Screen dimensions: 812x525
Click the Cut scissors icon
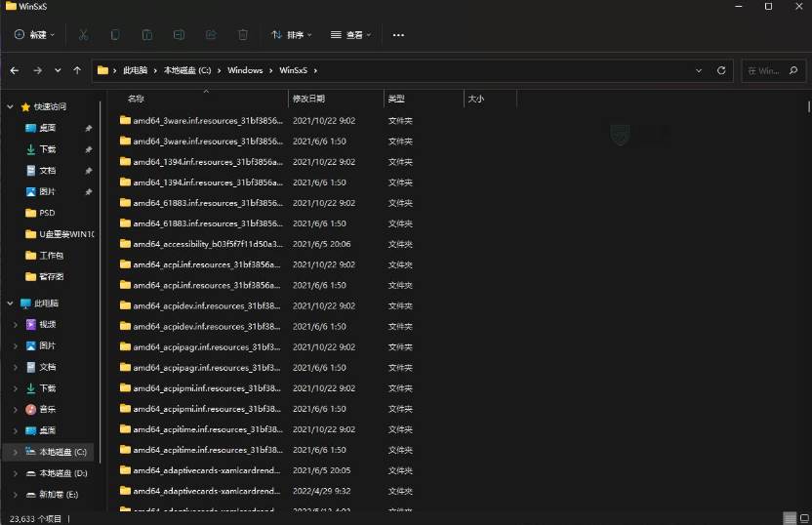(x=83, y=35)
